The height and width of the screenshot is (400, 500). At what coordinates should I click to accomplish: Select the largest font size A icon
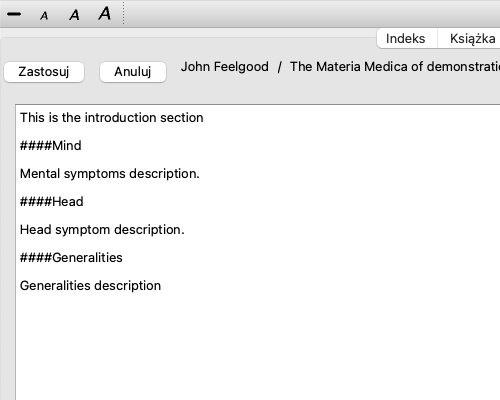105,13
